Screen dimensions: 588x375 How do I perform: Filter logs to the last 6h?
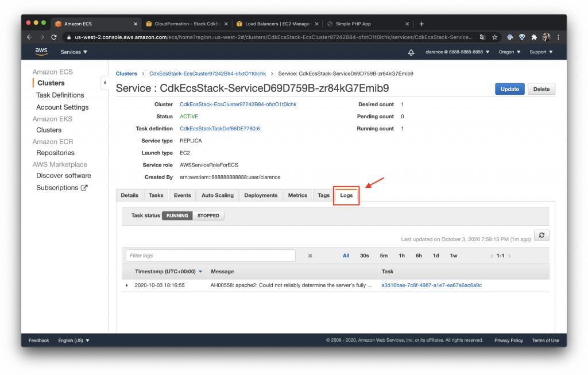419,256
